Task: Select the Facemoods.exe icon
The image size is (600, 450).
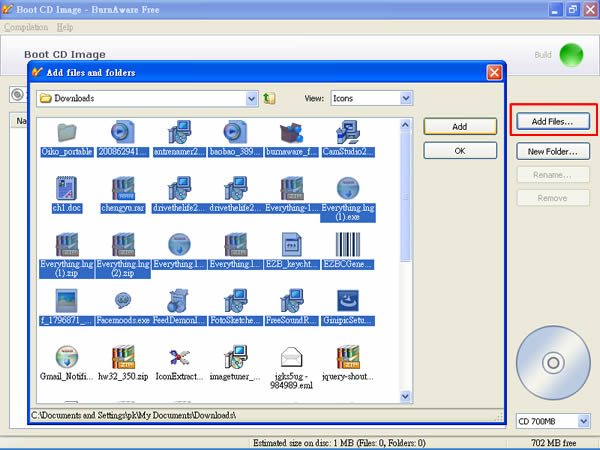Action: pos(123,301)
